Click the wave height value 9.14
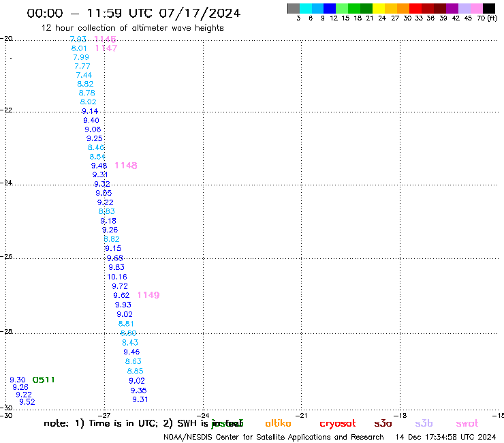The width and height of the screenshot is (504, 443). (x=90, y=111)
